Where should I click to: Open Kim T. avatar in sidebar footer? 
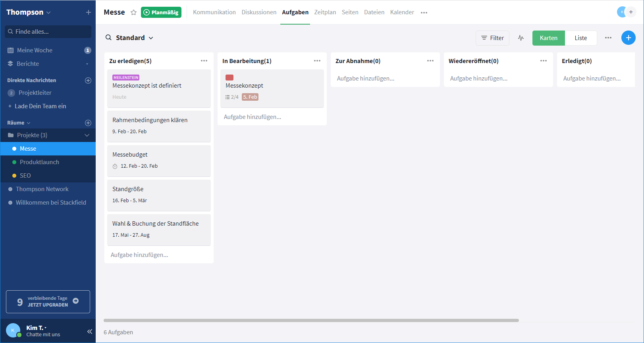click(13, 330)
